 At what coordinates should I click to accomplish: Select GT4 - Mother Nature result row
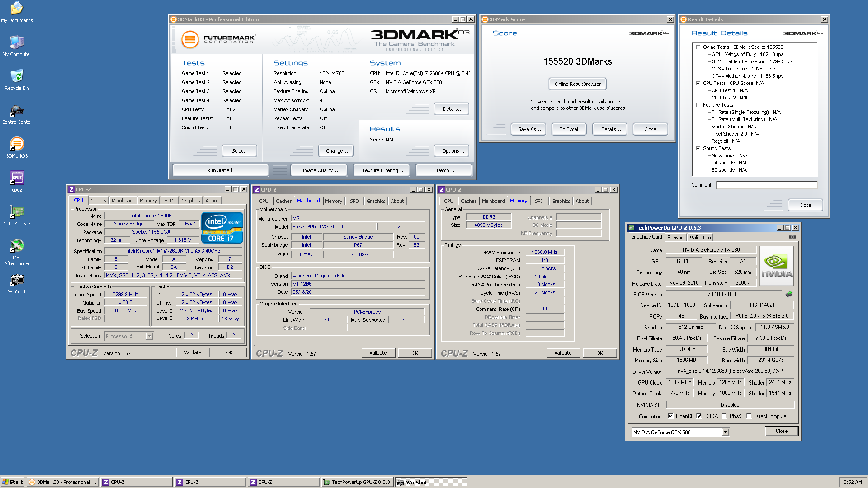pos(747,76)
